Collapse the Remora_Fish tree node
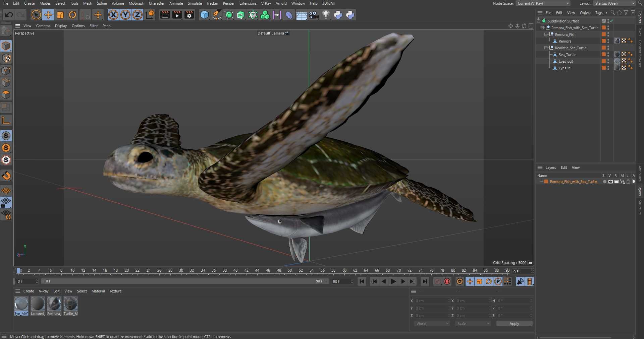 pyautogui.click(x=546, y=35)
